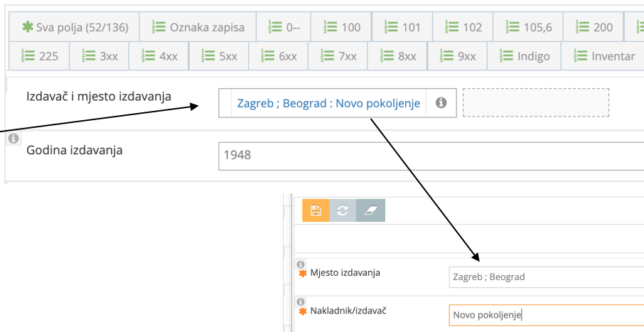
Task: Open the 101 fields tab
Action: click(402, 27)
